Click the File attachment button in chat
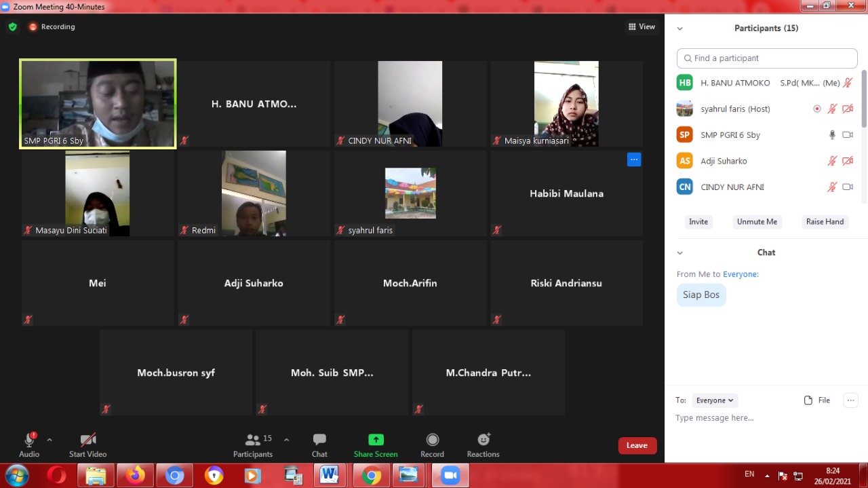Screen dimensions: 868x488 tap(817, 400)
